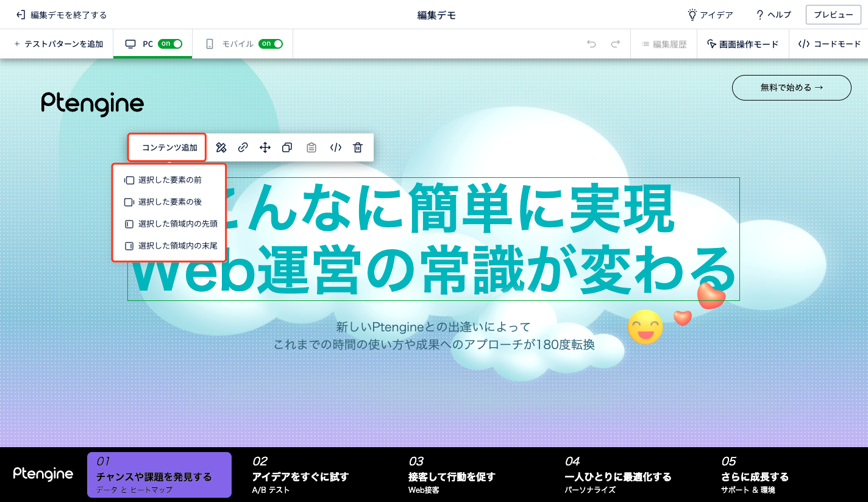
Task: Open 編集履歴 edit history
Action: [x=664, y=44]
